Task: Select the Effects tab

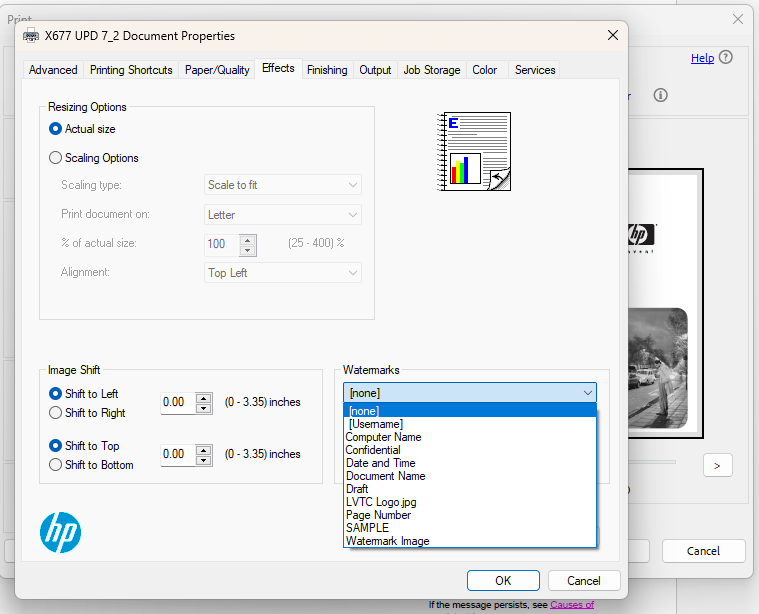Action: [278, 68]
